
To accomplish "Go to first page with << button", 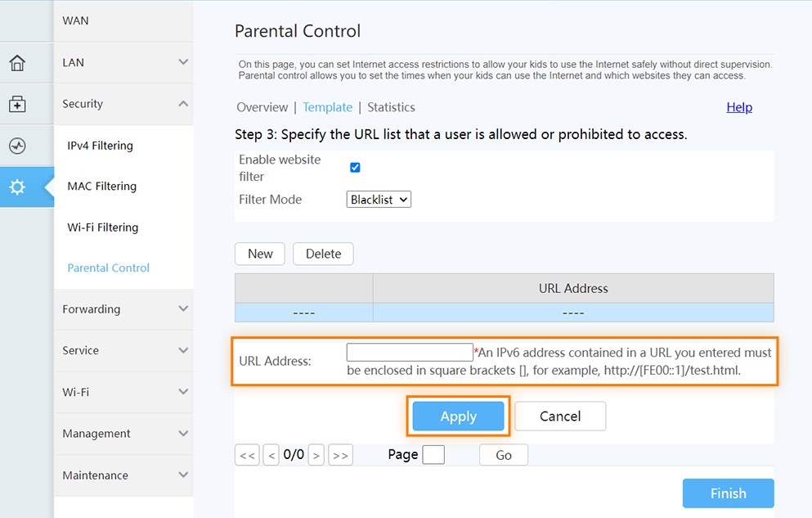I will 247,455.
